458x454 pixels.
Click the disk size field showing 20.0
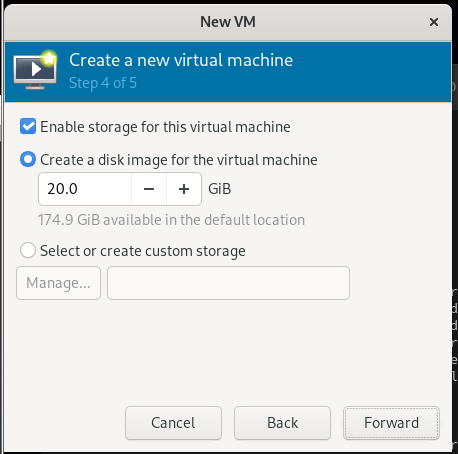85,189
